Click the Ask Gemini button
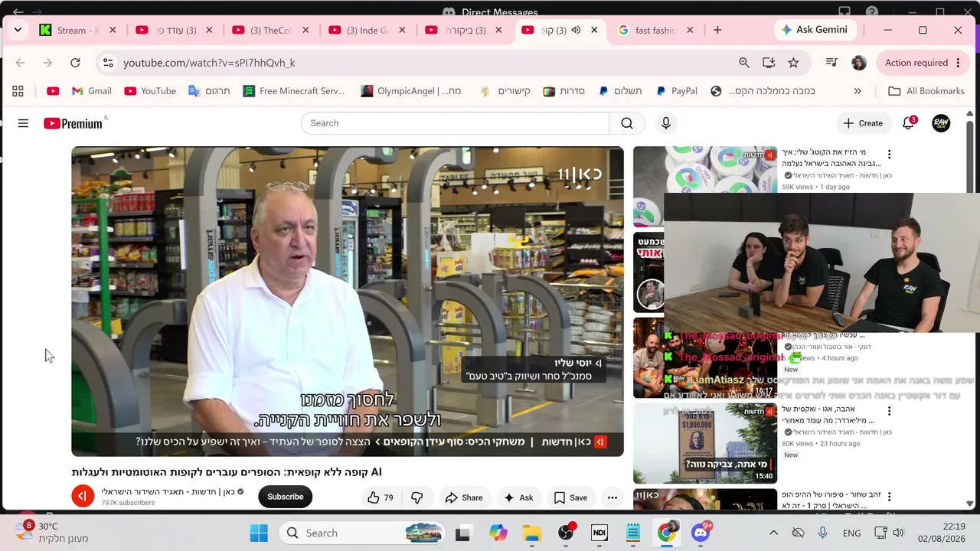 click(815, 30)
